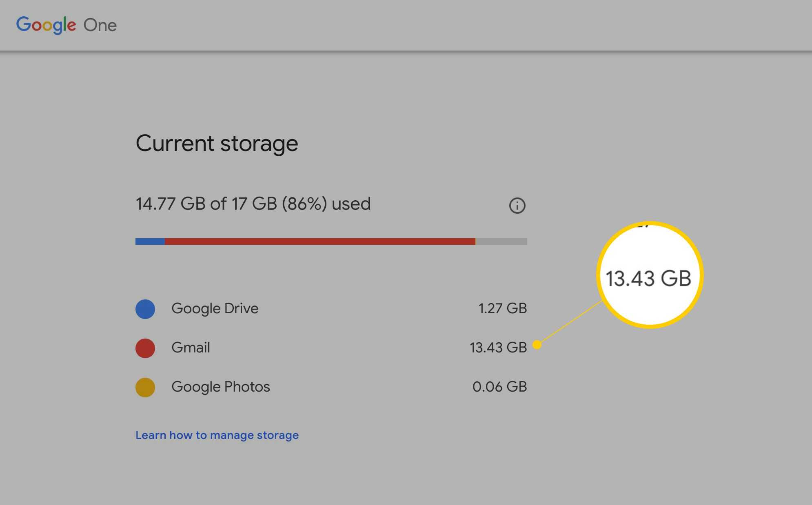Click the blue segment of the storage bar
This screenshot has width=812, height=505.
(x=150, y=241)
